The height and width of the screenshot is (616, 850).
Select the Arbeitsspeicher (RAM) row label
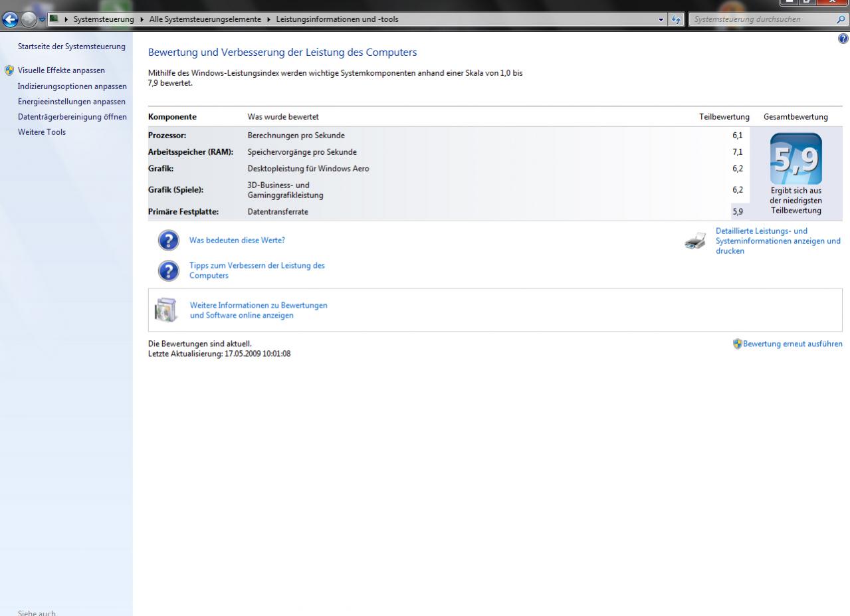(x=191, y=152)
